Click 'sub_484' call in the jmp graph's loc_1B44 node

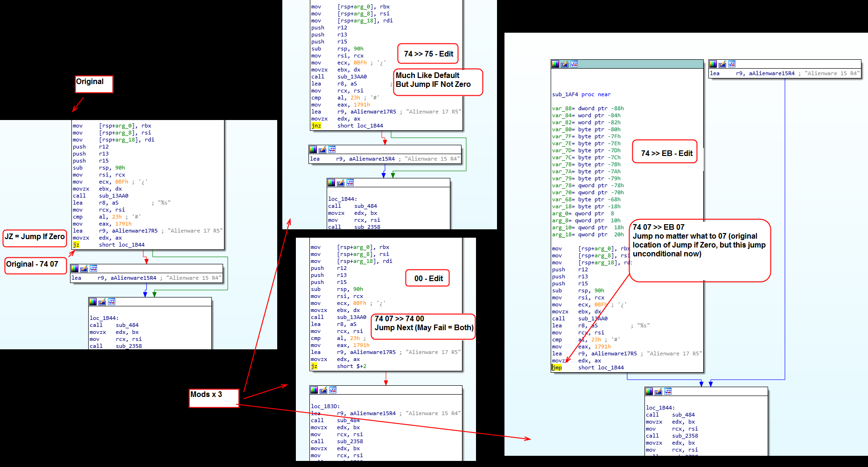(x=683, y=415)
